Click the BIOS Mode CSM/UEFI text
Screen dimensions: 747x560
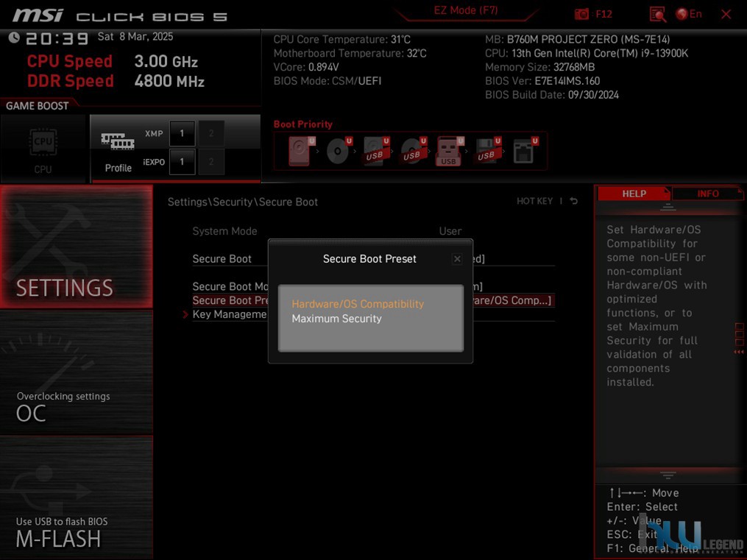[x=328, y=81]
